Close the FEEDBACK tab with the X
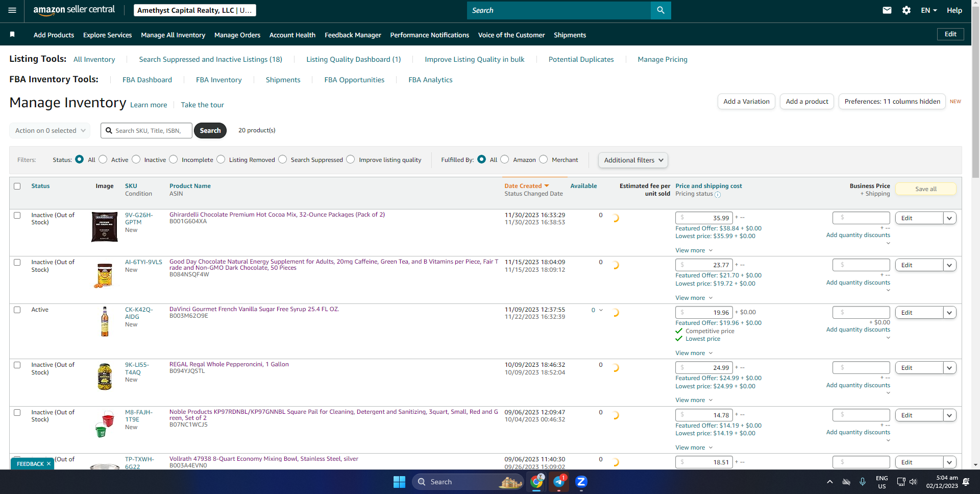This screenshot has height=494, width=980. (x=48, y=464)
